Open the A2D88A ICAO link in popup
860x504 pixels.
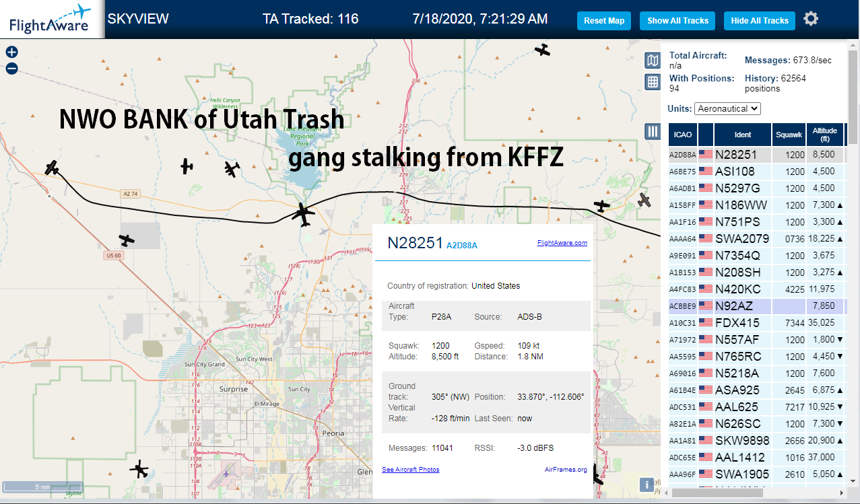point(462,246)
